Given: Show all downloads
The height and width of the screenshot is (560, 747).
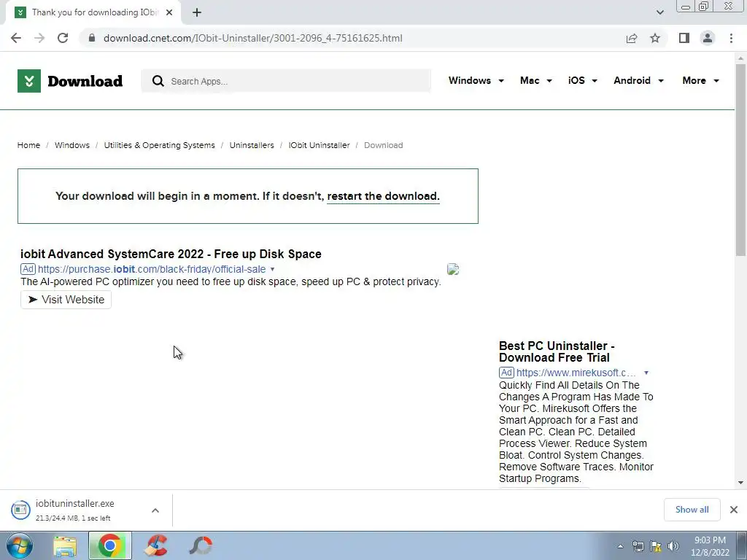Looking at the screenshot, I should (x=692, y=510).
